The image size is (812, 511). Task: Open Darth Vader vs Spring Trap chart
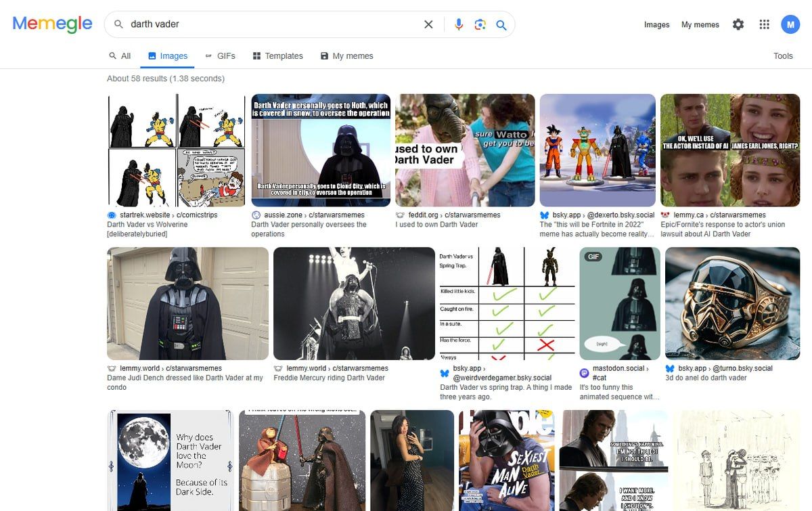coord(507,303)
